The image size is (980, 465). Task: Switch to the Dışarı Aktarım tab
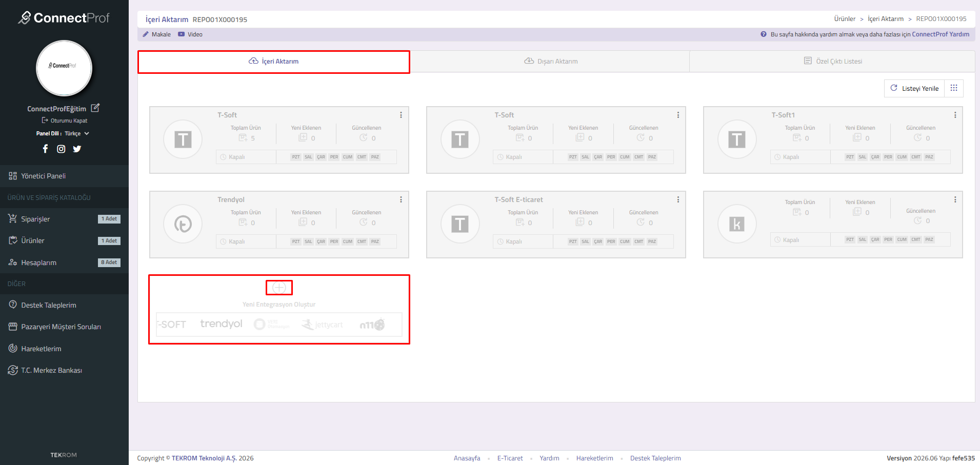click(550, 62)
